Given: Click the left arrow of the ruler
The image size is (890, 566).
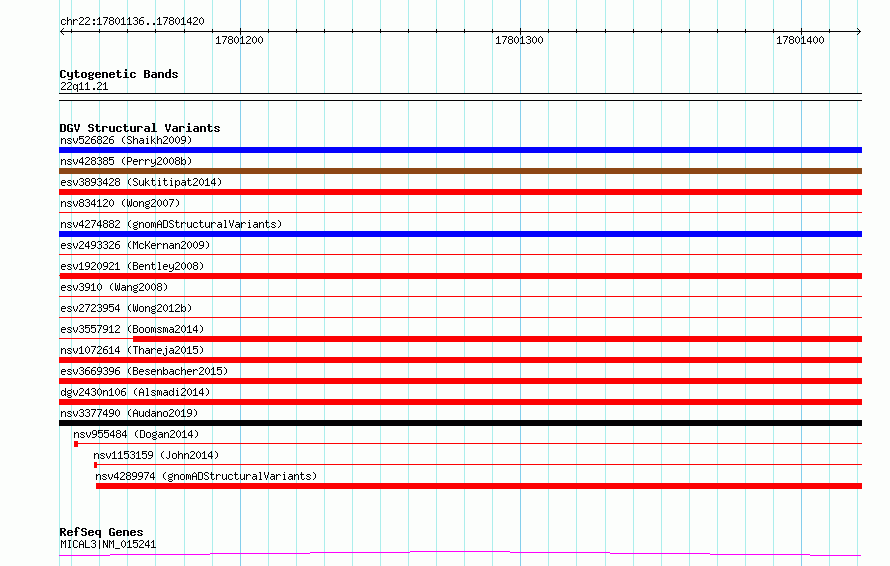Looking at the screenshot, I should 62,32.
